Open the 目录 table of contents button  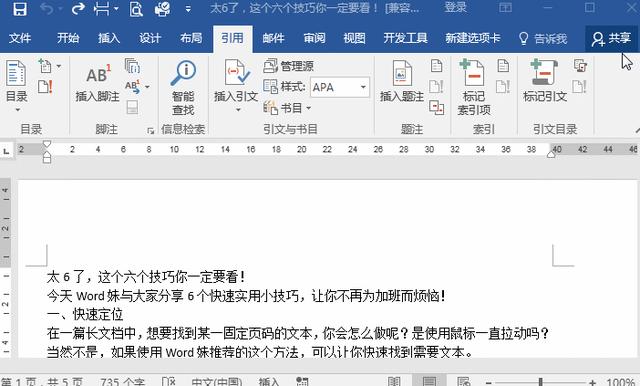(x=17, y=86)
